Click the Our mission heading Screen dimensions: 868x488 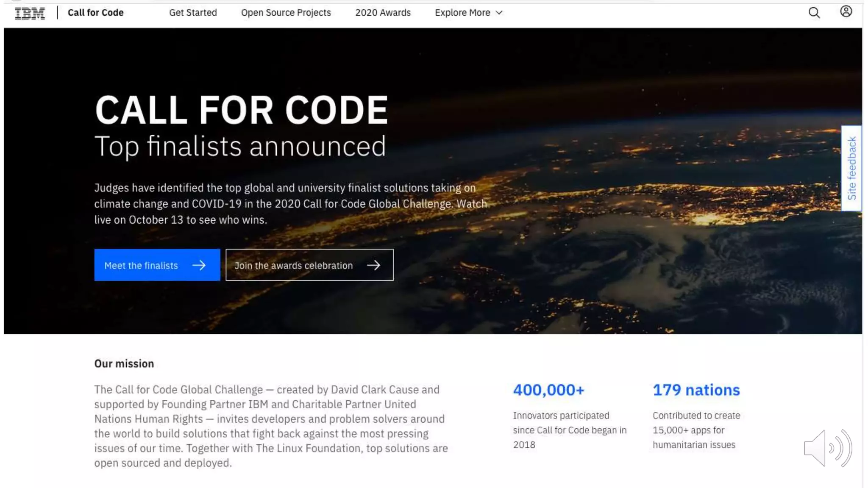pyautogui.click(x=124, y=363)
